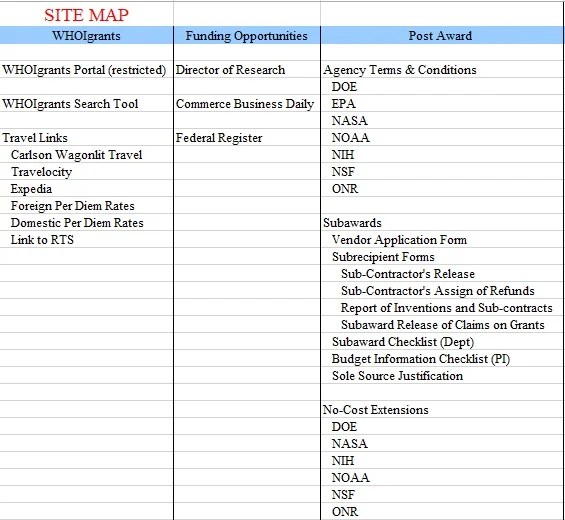This screenshot has height=520, width=565.
Task: Click the Travelocity entry
Action: (x=41, y=172)
